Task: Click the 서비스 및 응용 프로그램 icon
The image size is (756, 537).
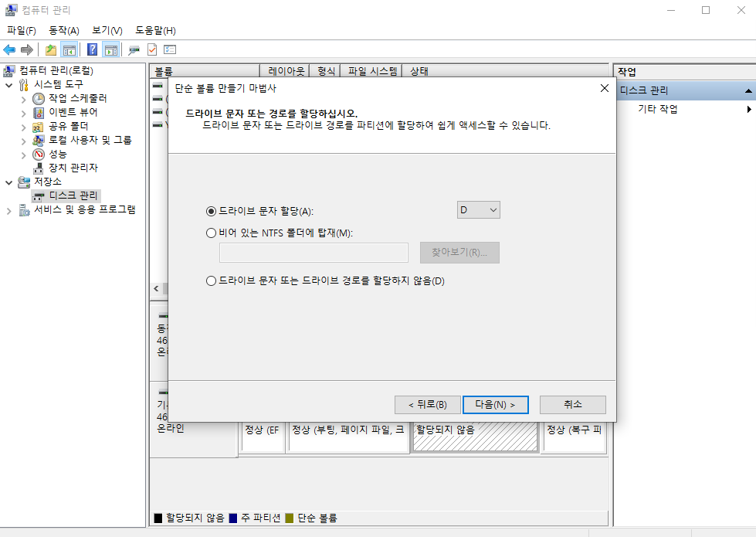Action: 24,210
